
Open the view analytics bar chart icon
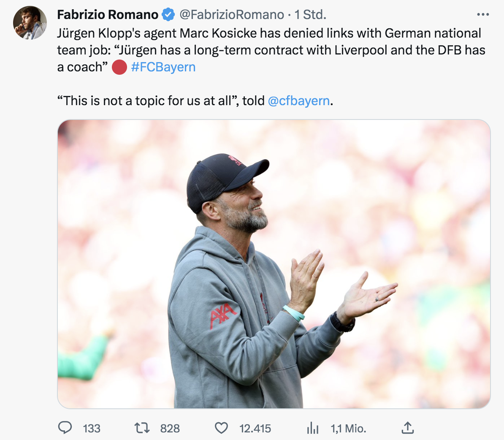click(x=313, y=428)
